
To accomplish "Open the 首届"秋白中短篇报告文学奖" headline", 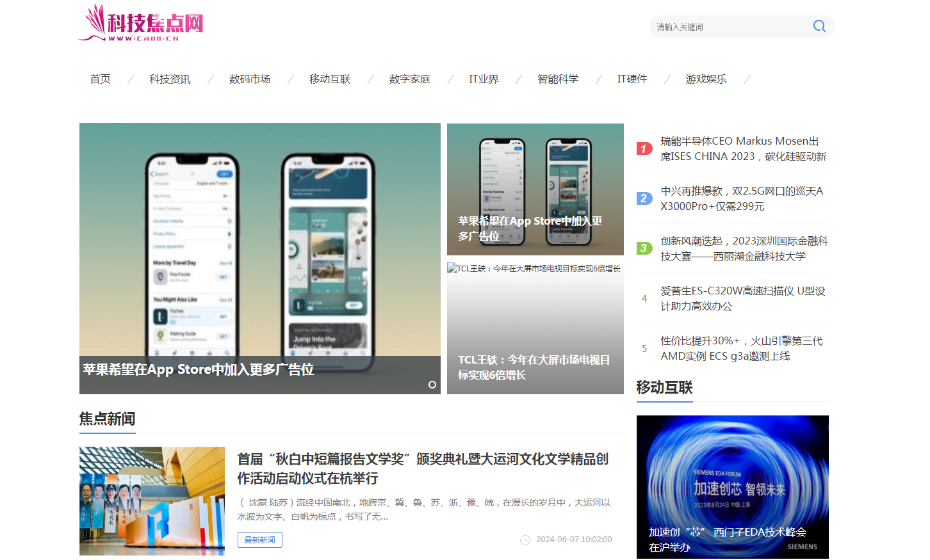I will coord(423,468).
